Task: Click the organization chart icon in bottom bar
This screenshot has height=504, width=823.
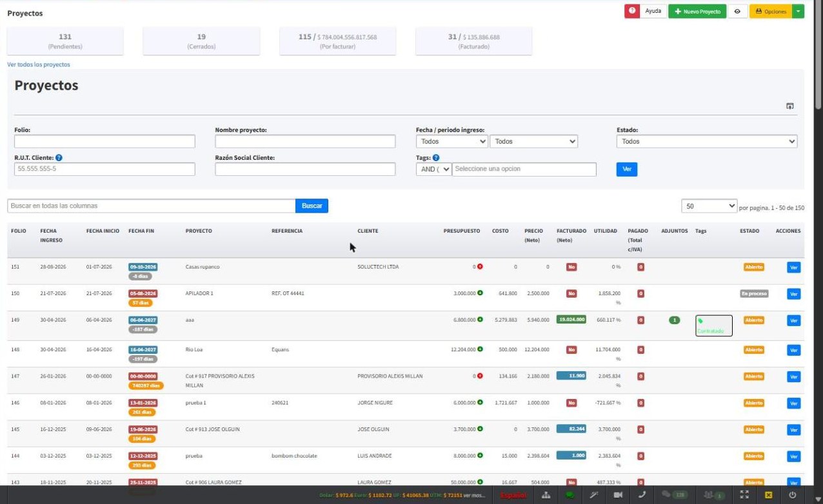Action: 546,495
